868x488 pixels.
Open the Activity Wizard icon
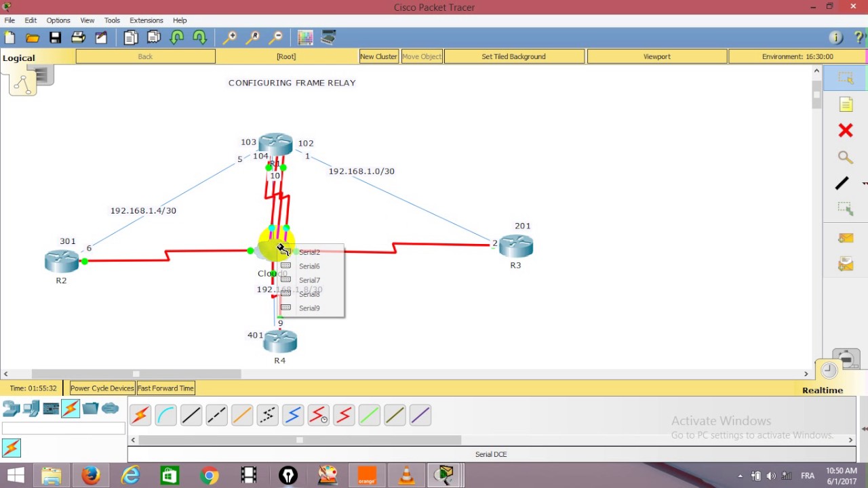[101, 38]
